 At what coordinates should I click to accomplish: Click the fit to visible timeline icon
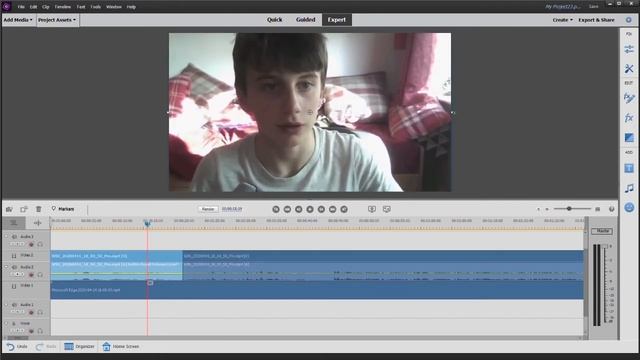[598, 209]
